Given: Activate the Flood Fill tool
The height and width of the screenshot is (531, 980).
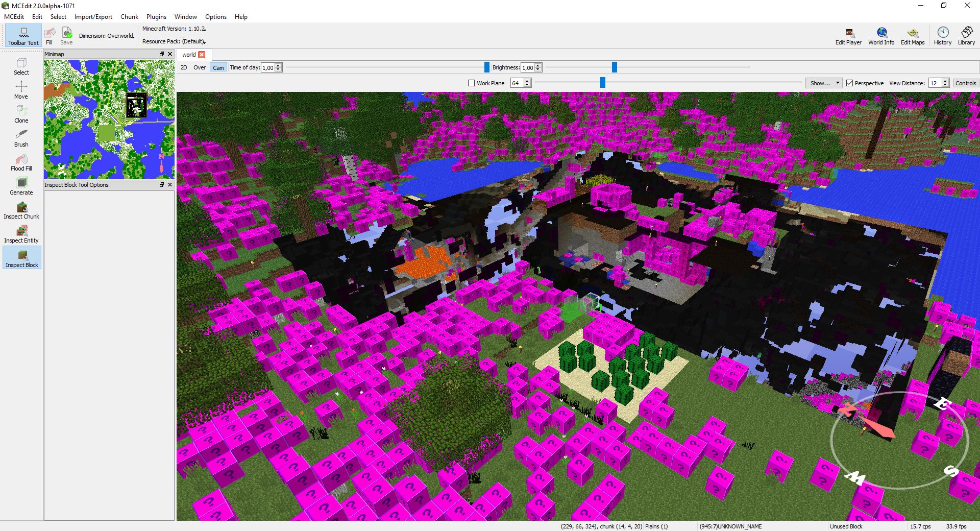Looking at the screenshot, I should click(21, 162).
